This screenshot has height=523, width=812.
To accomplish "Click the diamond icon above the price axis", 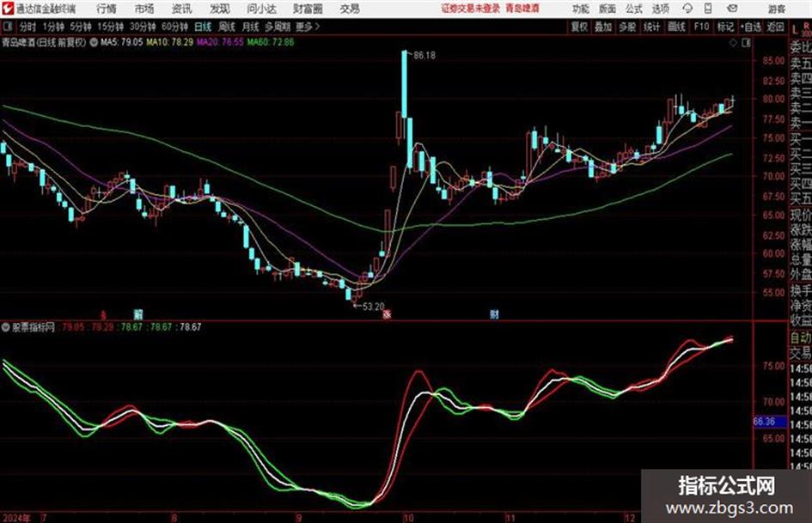I will [x=733, y=43].
